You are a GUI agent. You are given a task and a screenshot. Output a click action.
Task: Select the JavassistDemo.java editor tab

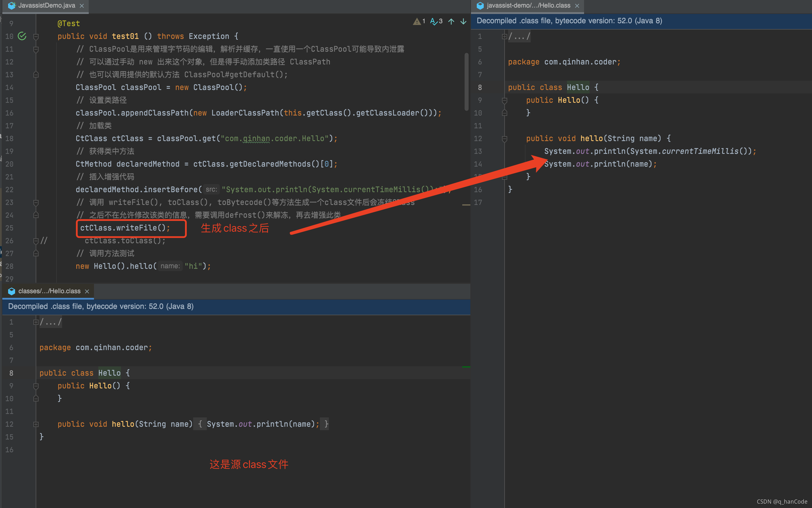click(46, 6)
